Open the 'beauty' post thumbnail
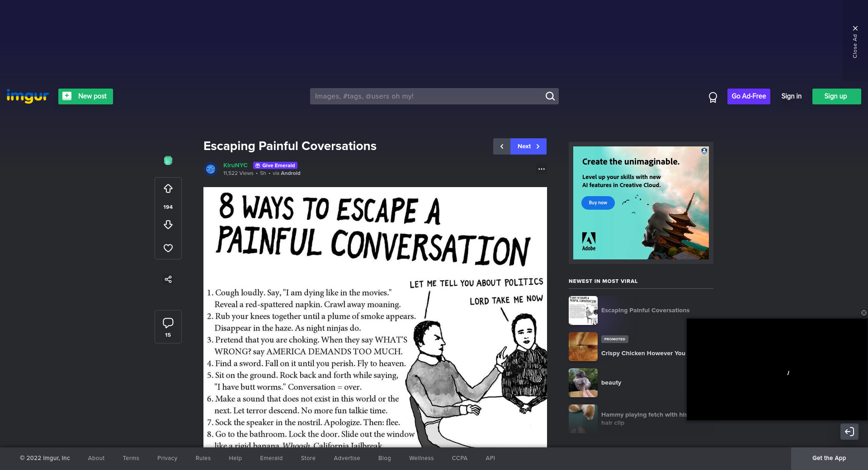The height and width of the screenshot is (470, 868). tap(583, 383)
